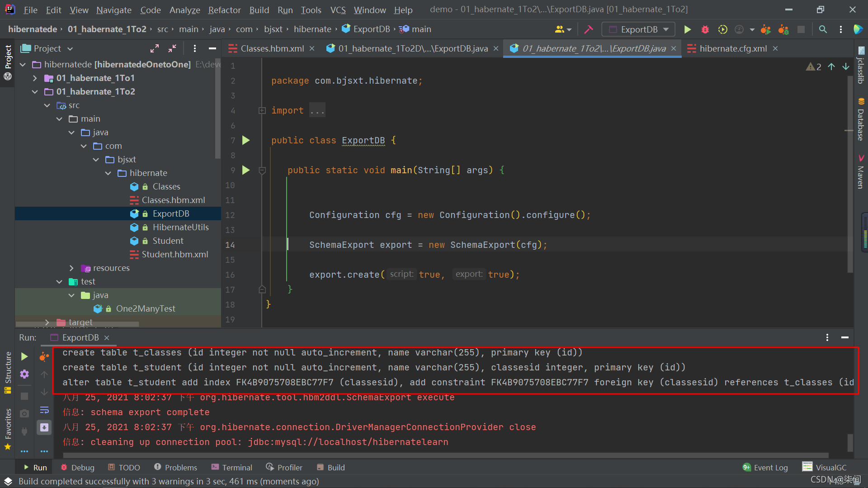Expand the 01_habernate_1To1 module
868x488 pixels.
35,78
